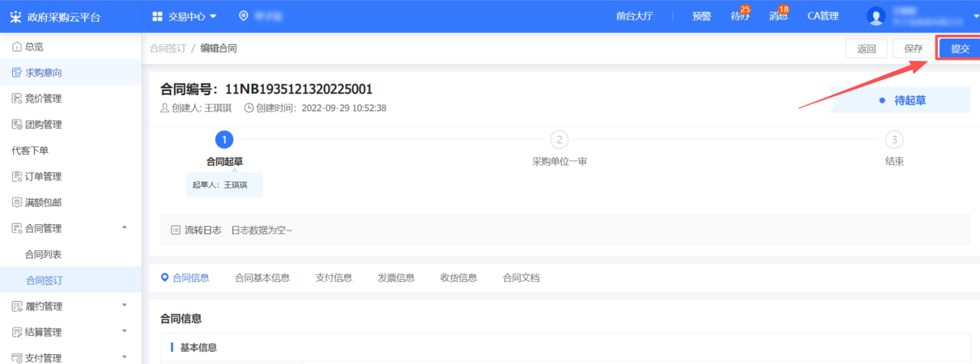Click the 合同签订 breadcrumb link

point(168,48)
